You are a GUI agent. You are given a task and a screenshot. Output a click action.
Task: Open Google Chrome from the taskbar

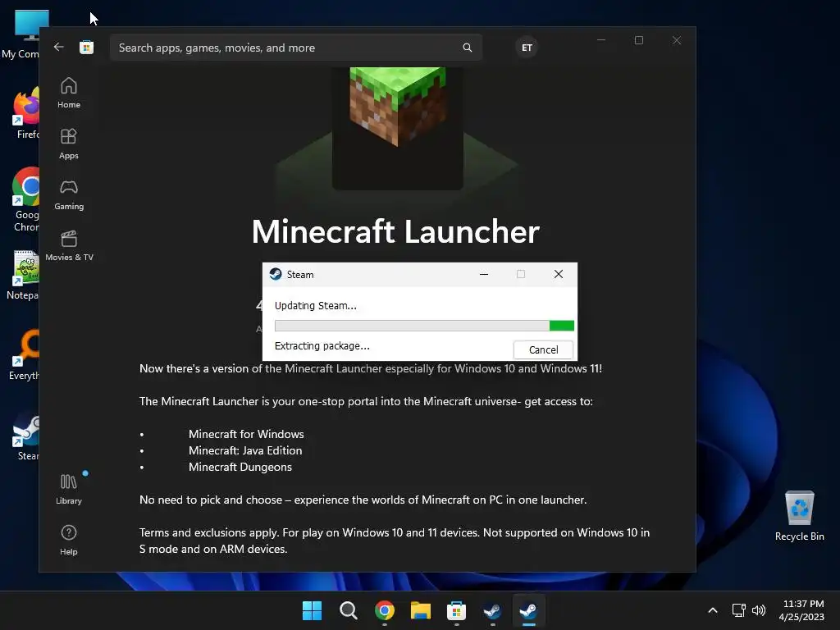pyautogui.click(x=384, y=610)
